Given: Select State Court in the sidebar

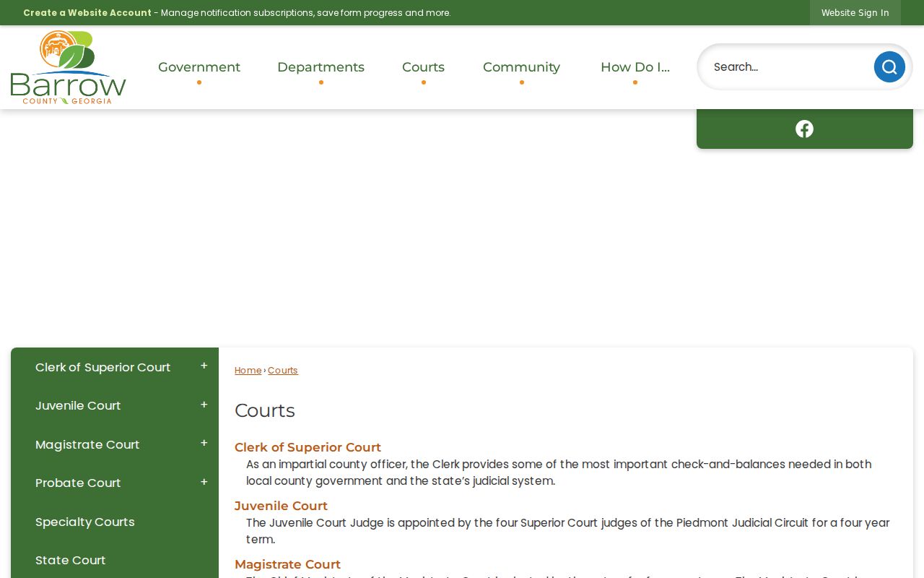Looking at the screenshot, I should click(71, 560).
